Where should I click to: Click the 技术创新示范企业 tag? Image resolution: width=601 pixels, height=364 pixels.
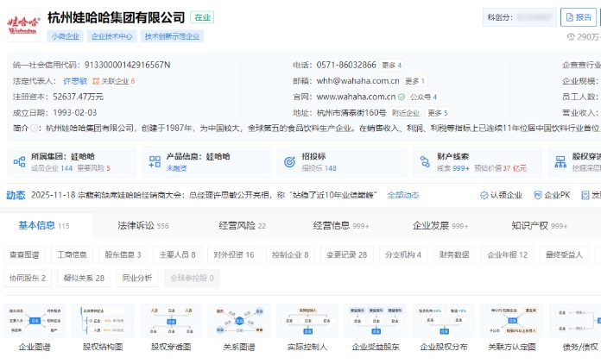(172, 36)
